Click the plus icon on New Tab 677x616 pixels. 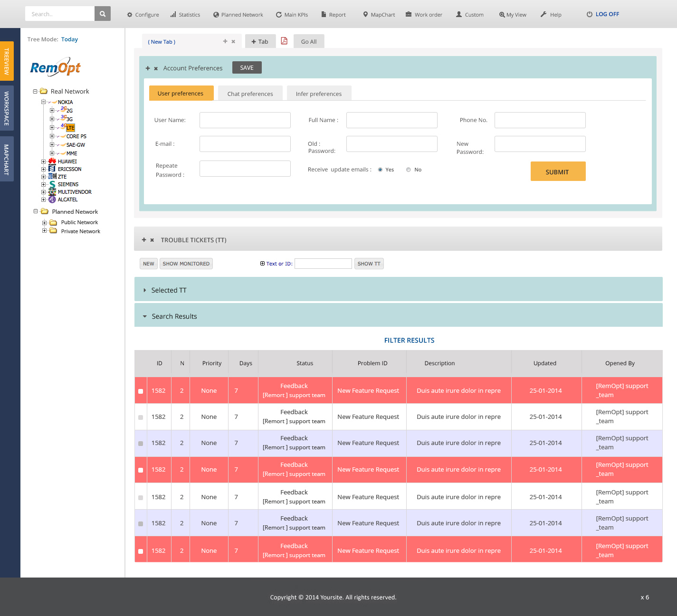point(225,41)
